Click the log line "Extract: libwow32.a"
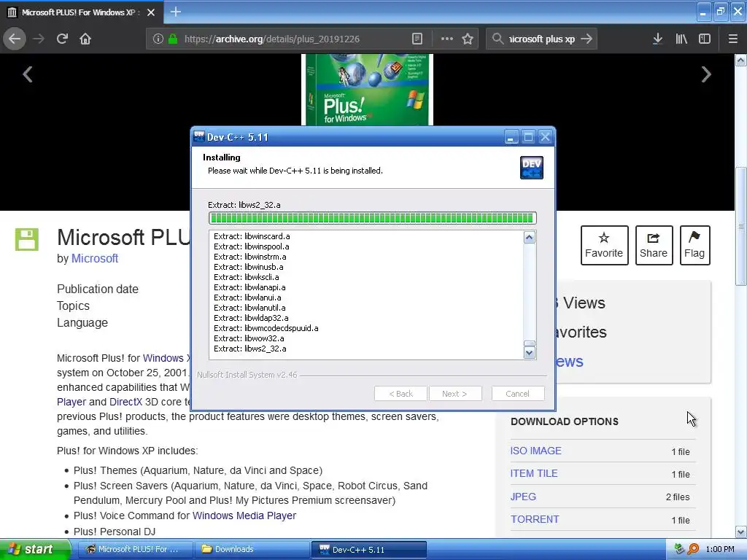 [249, 338]
